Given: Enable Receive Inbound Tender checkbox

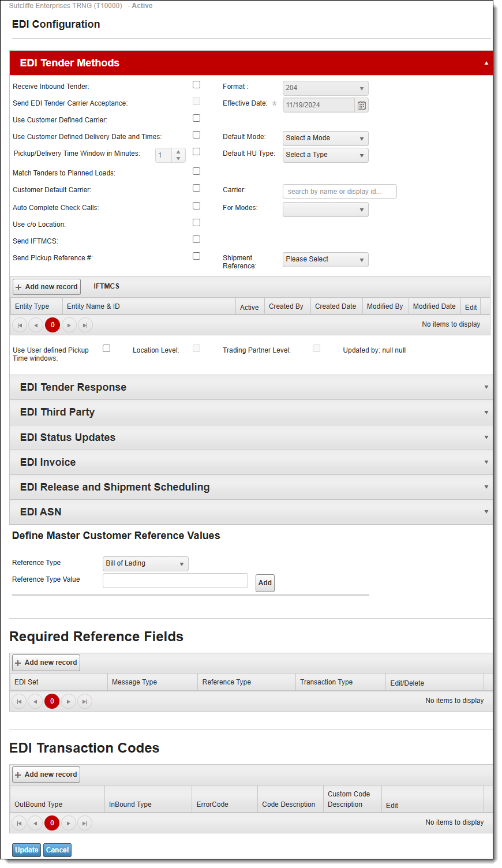Looking at the screenshot, I should tap(196, 85).
